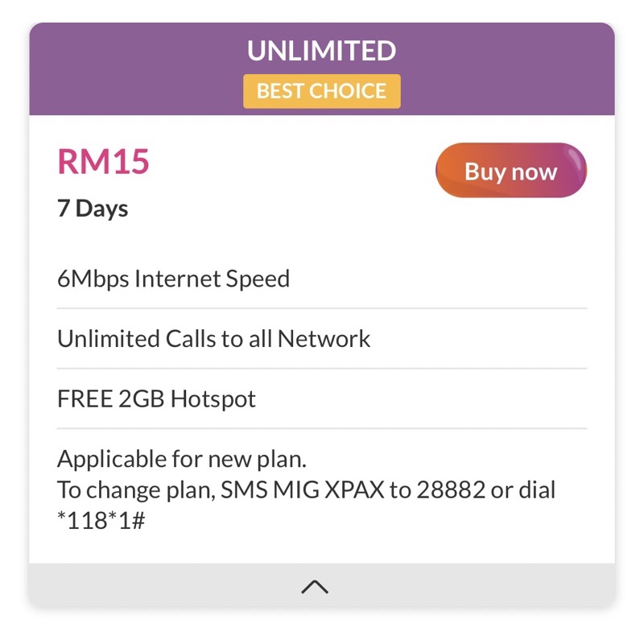The image size is (644, 644).
Task: Select the 7 Days validity text
Action: [93, 208]
